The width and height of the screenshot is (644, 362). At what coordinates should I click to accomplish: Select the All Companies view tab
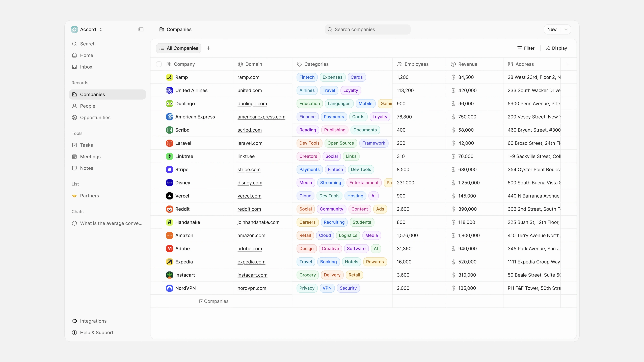point(179,48)
